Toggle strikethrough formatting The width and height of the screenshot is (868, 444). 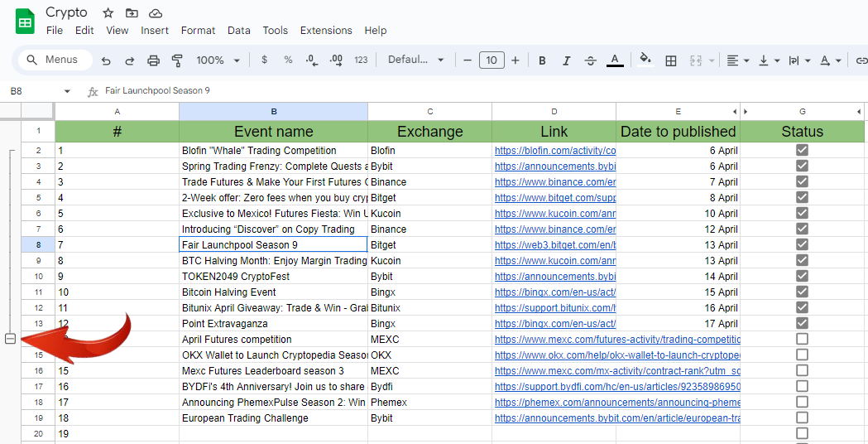(591, 60)
